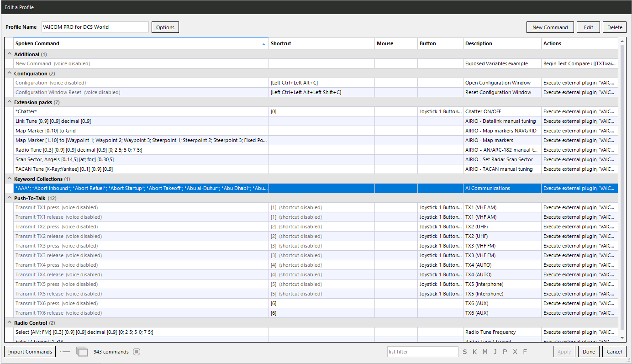Open profile Options
Viewport: 632px width, 364px height.
pyautogui.click(x=165, y=27)
